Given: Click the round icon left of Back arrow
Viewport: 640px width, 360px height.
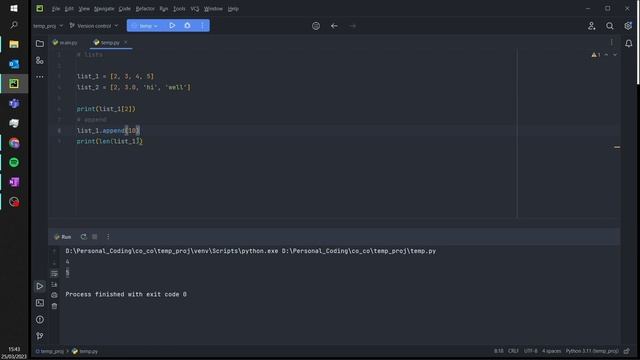Looking at the screenshot, I should pos(316,26).
